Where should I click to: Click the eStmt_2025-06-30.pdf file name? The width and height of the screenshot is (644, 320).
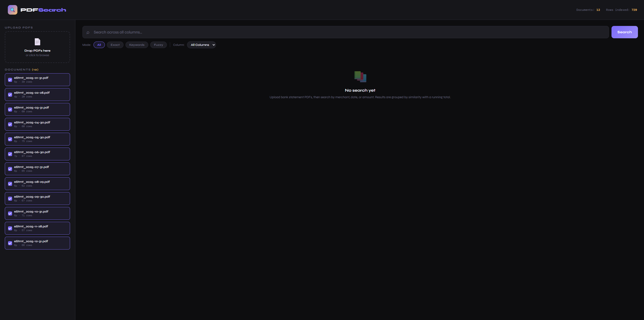[x=32, y=152]
